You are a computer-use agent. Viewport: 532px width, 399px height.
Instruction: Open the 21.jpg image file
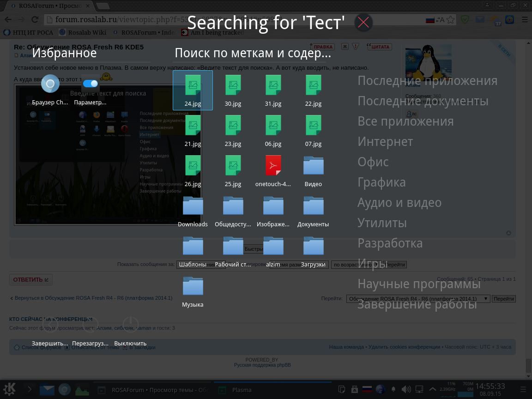click(193, 131)
